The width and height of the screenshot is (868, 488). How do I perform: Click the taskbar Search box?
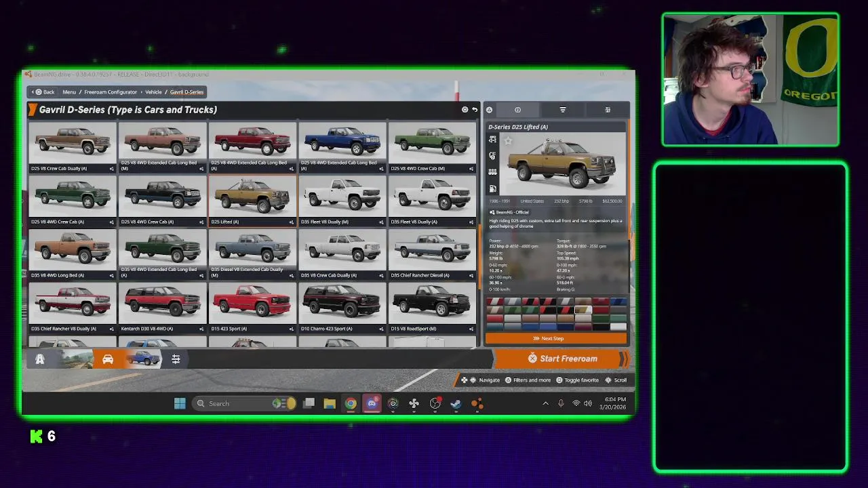pos(244,403)
